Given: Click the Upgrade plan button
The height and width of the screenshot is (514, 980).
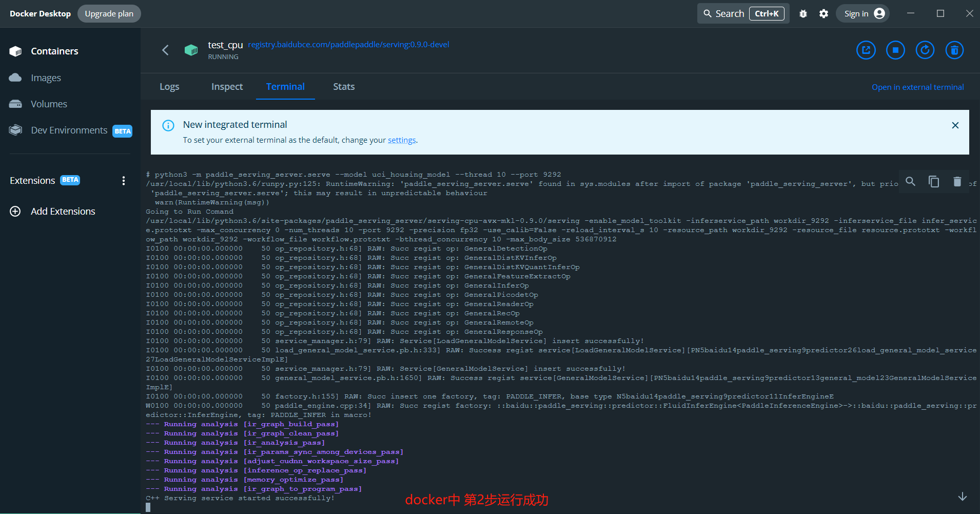Looking at the screenshot, I should pos(109,14).
